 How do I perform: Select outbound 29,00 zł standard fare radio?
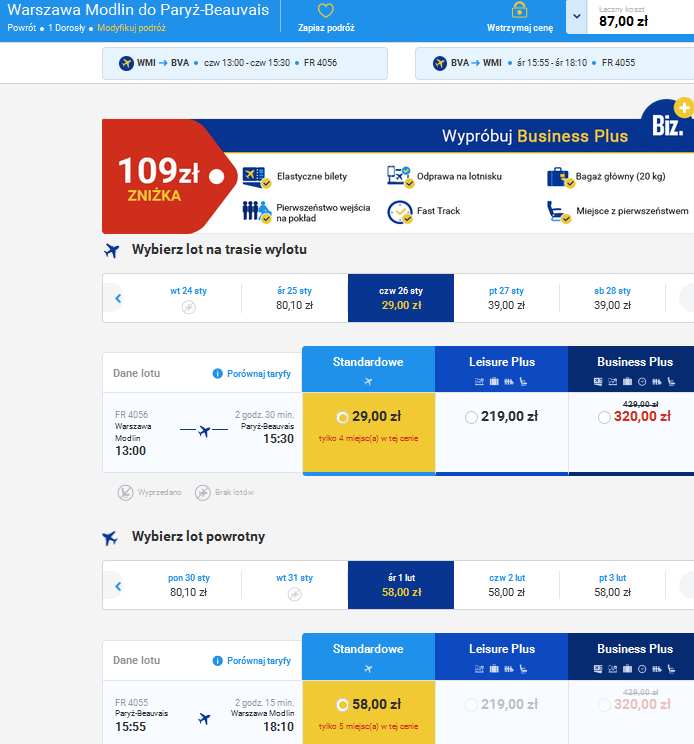pos(342,418)
